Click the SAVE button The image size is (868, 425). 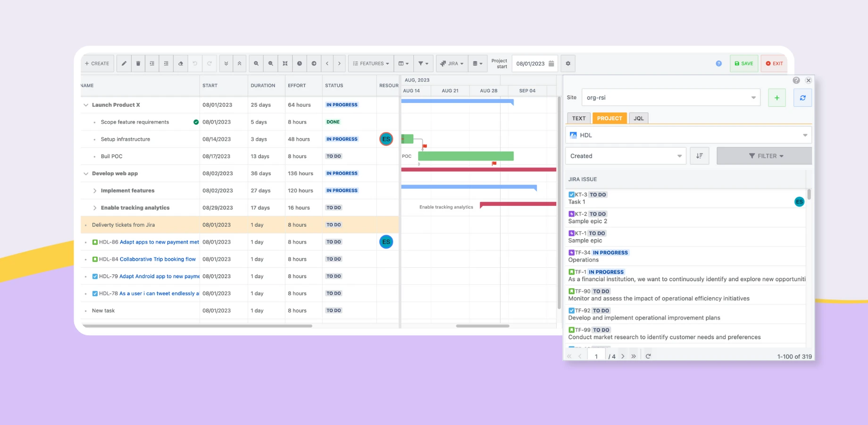coord(744,63)
